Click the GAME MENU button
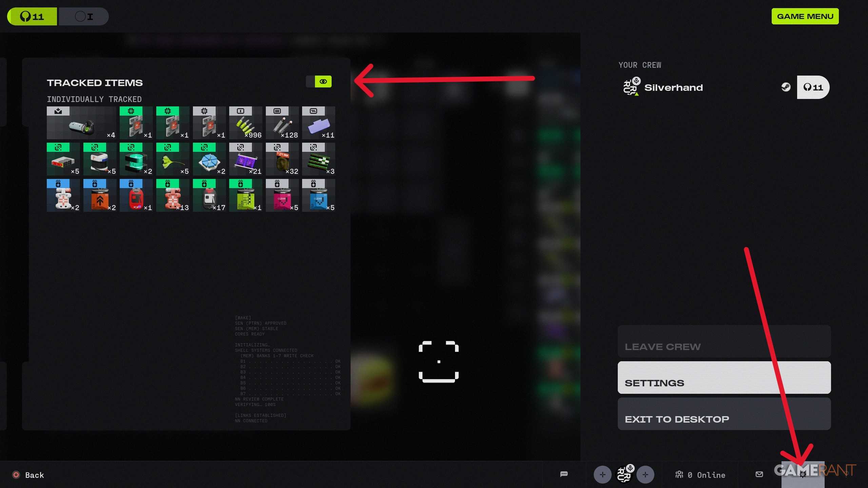This screenshot has height=488, width=868. (805, 16)
